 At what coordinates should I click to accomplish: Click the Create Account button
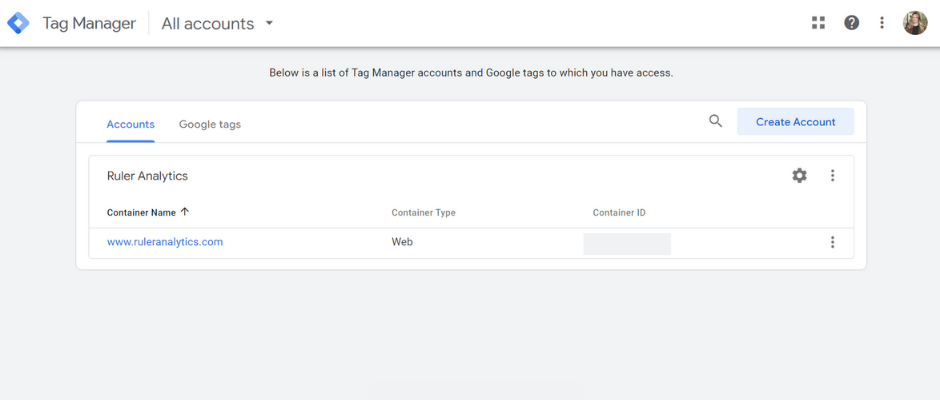point(796,122)
